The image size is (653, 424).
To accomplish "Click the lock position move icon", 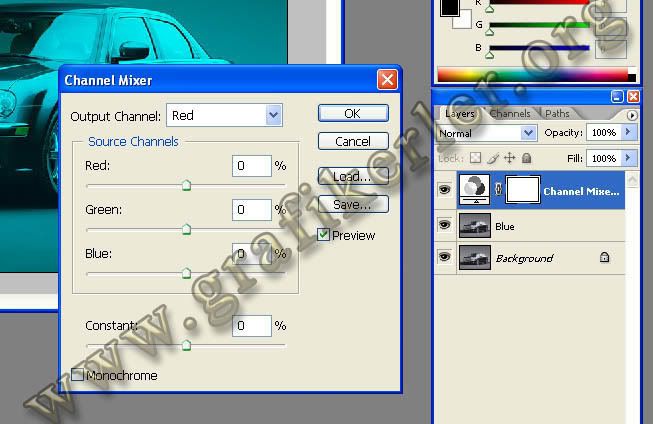I will 509,158.
